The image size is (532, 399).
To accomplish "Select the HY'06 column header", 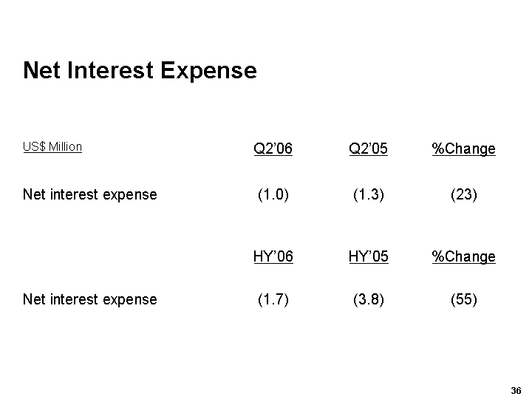I will (273, 257).
